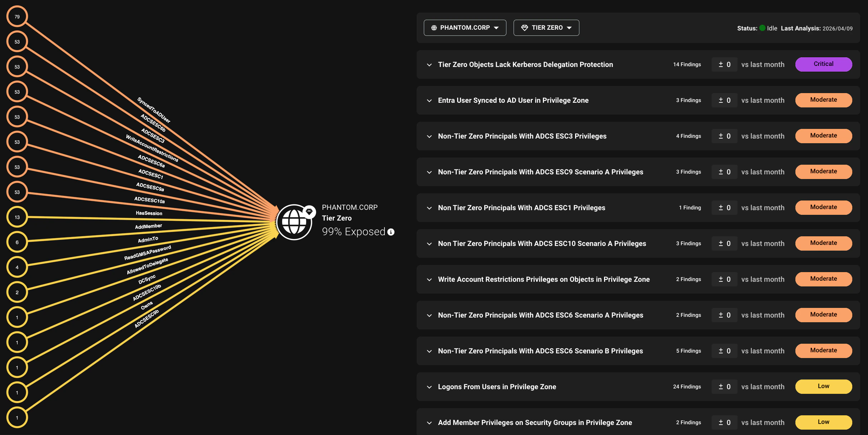The width and height of the screenshot is (868, 435).
Task: Expand the Entra User Synced to AD User finding
Action: click(x=430, y=101)
